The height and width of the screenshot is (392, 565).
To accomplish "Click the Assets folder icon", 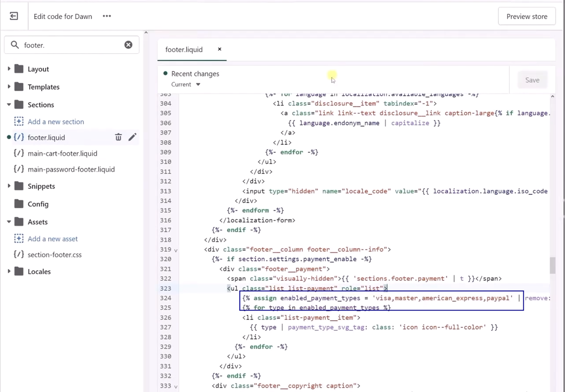I will 19,222.
